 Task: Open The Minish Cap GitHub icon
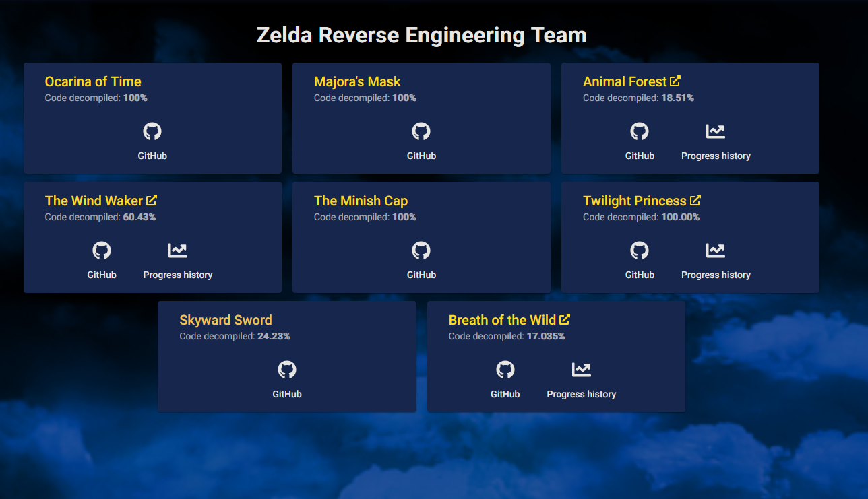pos(421,251)
